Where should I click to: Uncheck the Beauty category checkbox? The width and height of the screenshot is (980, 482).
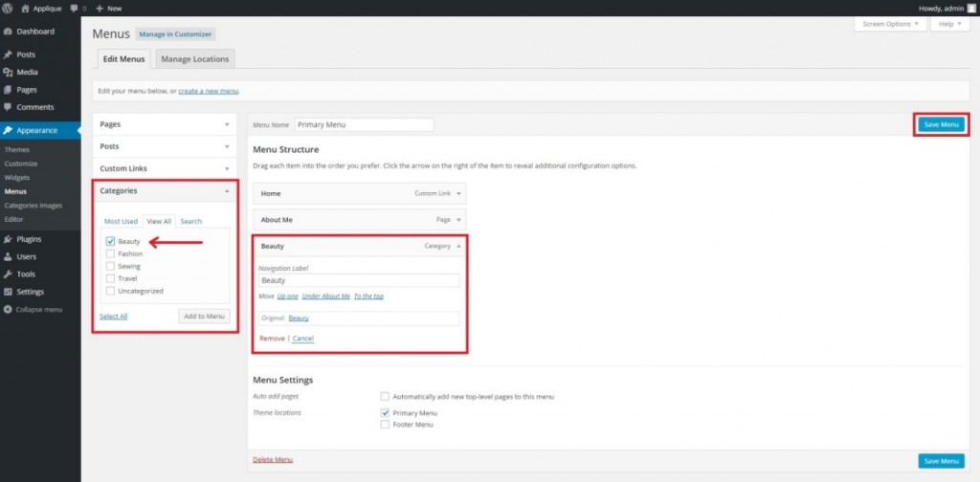(x=111, y=242)
